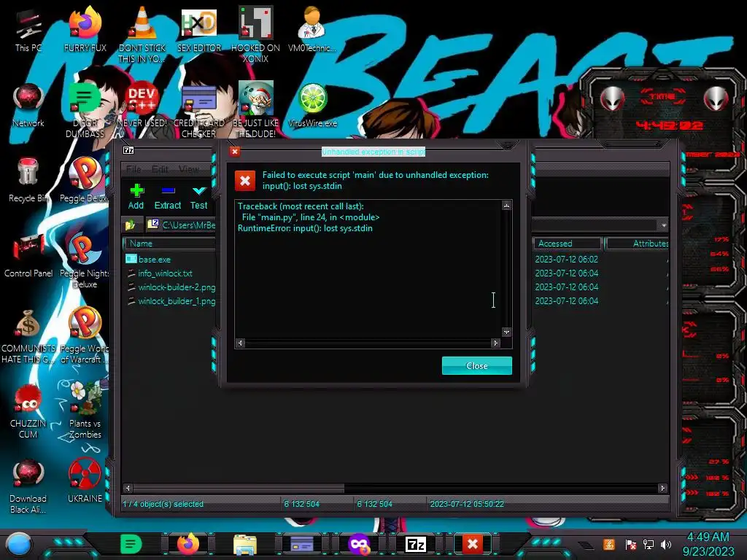Switch to red X error taskbar button

click(472, 544)
